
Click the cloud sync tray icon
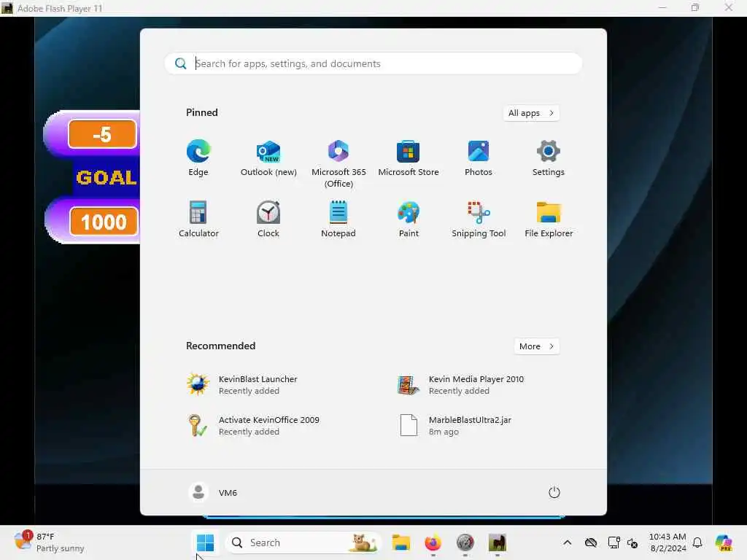[591, 542]
